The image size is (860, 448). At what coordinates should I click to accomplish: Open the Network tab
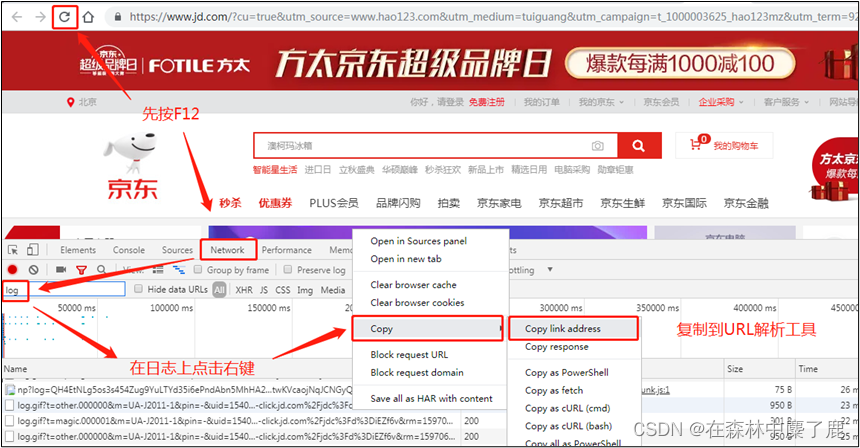tap(227, 250)
